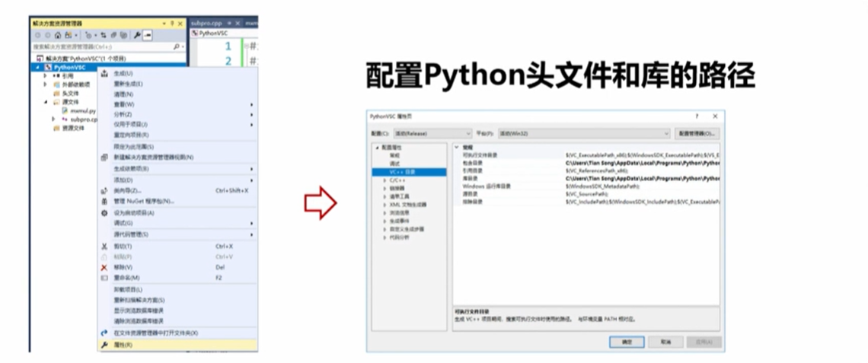Click the Sync with Active Document toolbar icon
Image resolution: width=868 pixels, height=363 pixels.
(x=104, y=35)
